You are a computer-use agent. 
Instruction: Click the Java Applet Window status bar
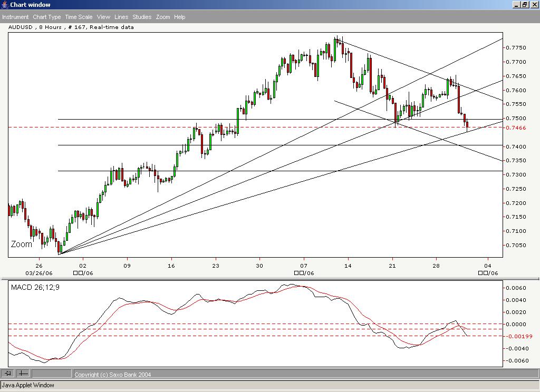25,385
